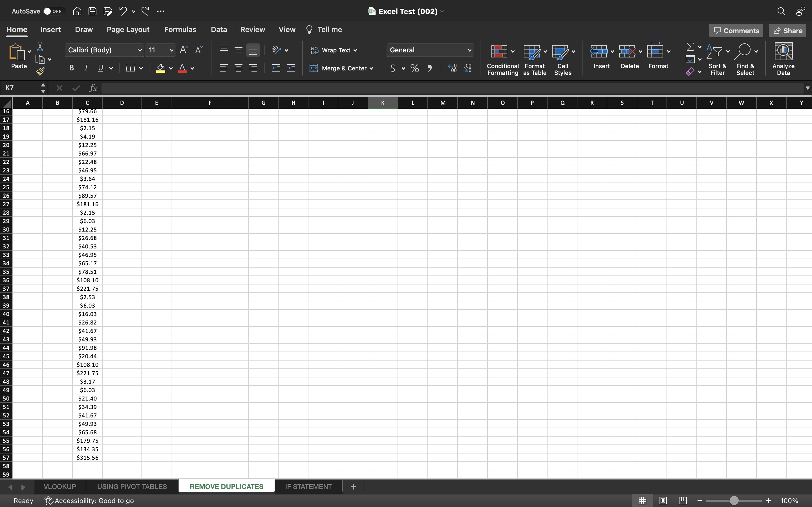Switch to the IF STATEMENT sheet tab

click(308, 486)
